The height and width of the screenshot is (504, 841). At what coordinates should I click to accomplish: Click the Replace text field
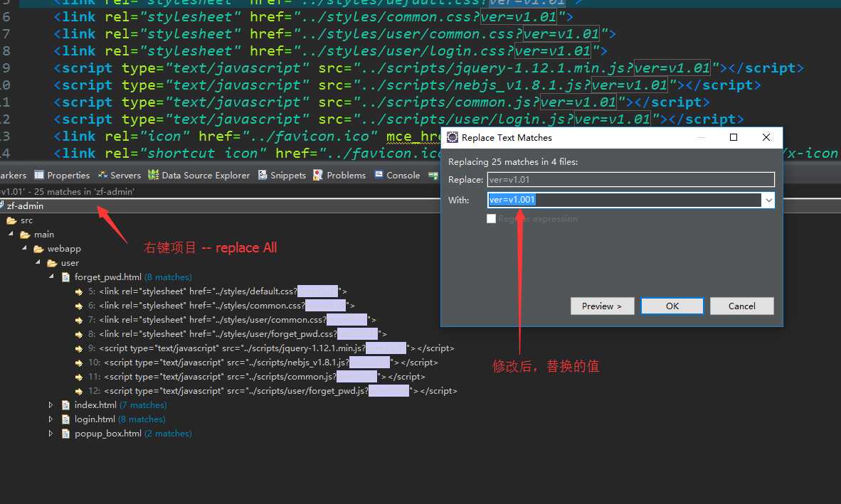pyautogui.click(x=630, y=179)
